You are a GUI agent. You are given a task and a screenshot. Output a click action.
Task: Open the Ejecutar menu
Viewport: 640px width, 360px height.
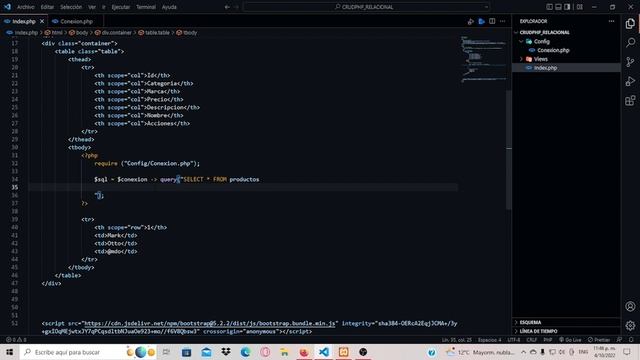120,7
